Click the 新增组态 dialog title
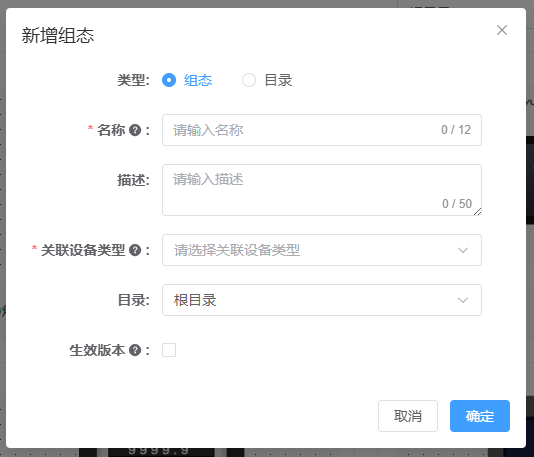The width and height of the screenshot is (534, 457). pyautogui.click(x=58, y=35)
